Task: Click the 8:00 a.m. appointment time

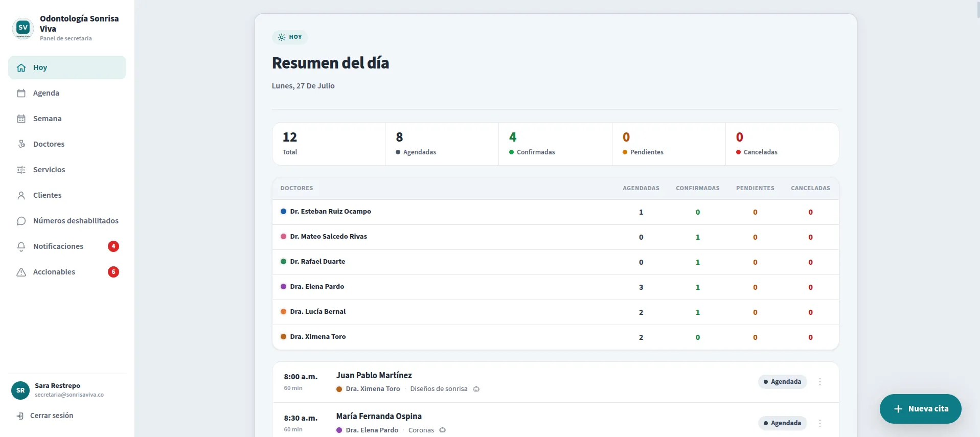Action: [x=301, y=377]
